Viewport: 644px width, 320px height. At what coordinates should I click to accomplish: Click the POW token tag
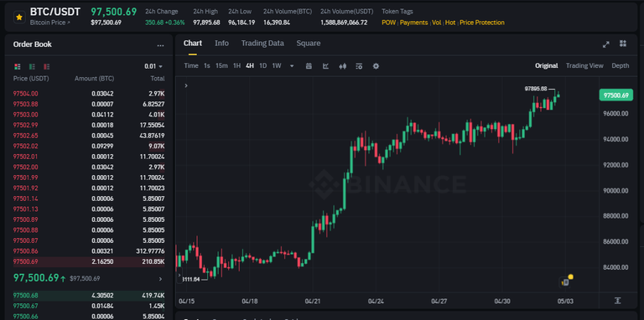click(388, 23)
